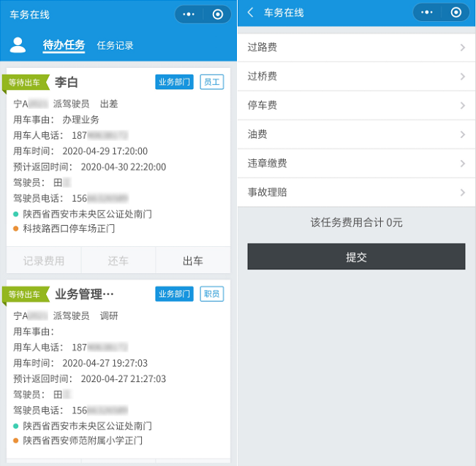Tap the 出车 button on 李白 task
This screenshot has height=466, width=476.
[x=193, y=261]
